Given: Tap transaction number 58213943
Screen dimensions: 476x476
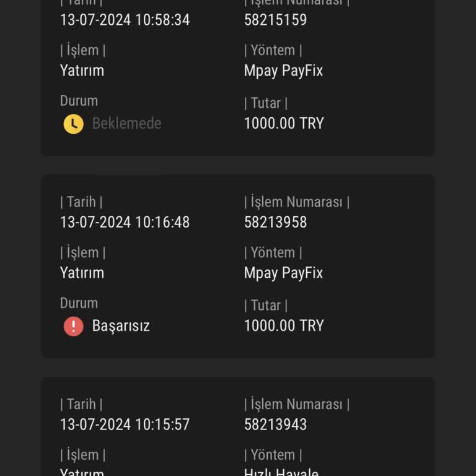Looking at the screenshot, I should pos(275,425).
